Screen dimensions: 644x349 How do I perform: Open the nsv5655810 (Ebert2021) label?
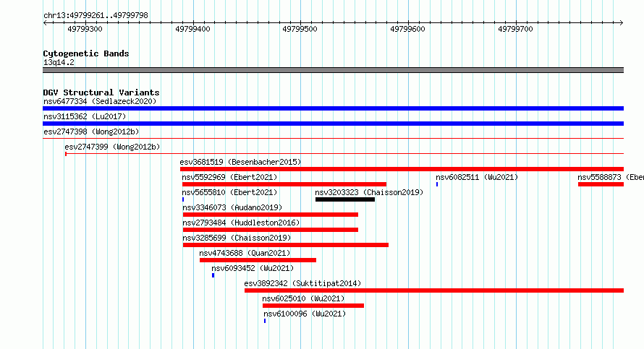point(229,192)
